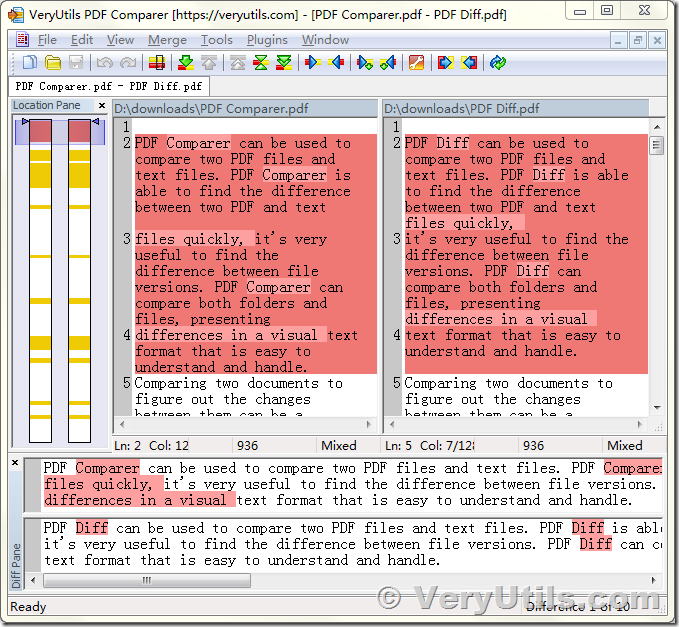Select the PDF Comparer.pdf - PDF Diff.pdf tab

109,86
